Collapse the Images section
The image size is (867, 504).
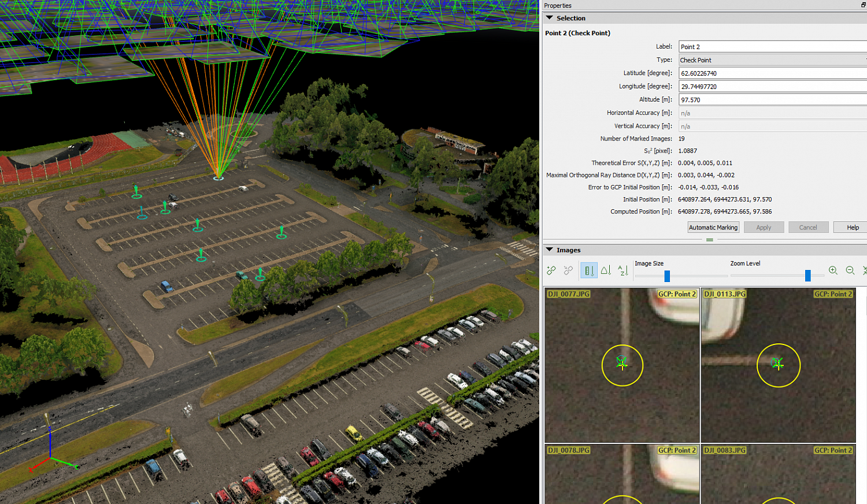point(549,250)
